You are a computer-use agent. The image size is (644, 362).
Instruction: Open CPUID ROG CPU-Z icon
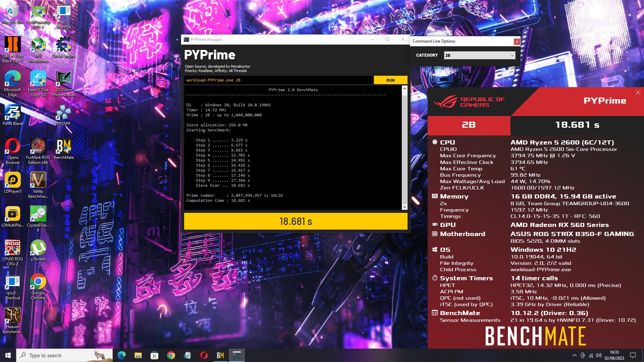[12, 253]
